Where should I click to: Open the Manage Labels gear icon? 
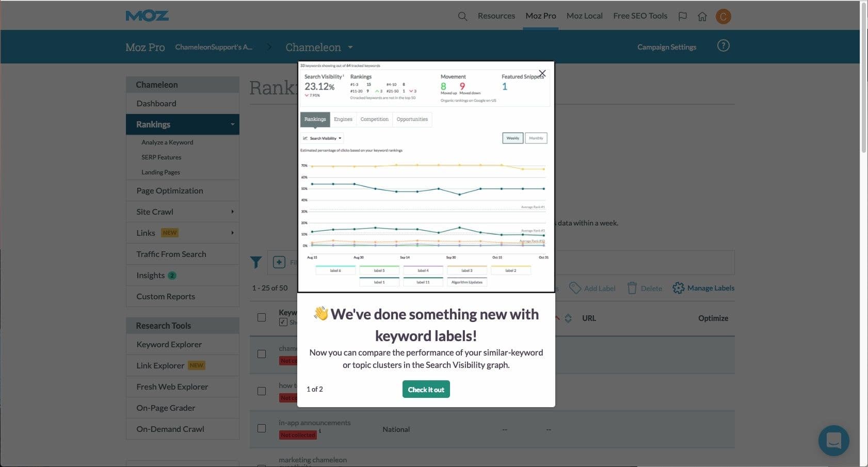point(678,288)
